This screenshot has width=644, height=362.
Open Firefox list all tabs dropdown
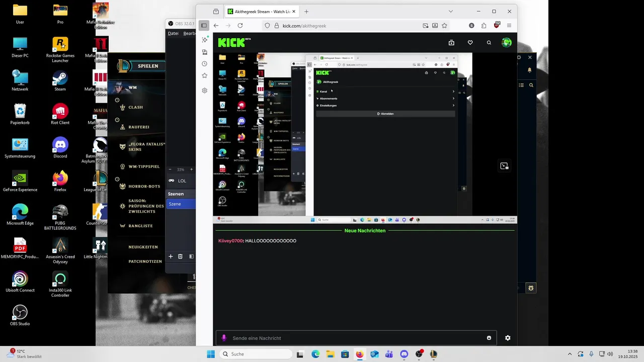[451, 12]
